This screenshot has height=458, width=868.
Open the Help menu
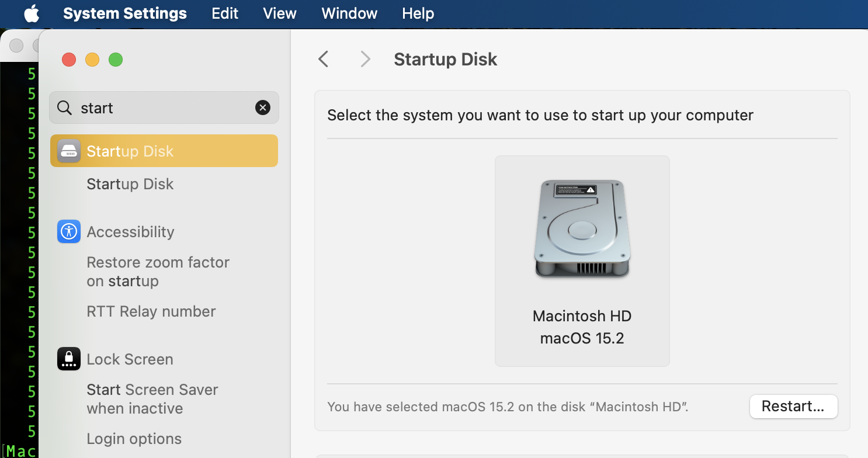click(x=418, y=13)
